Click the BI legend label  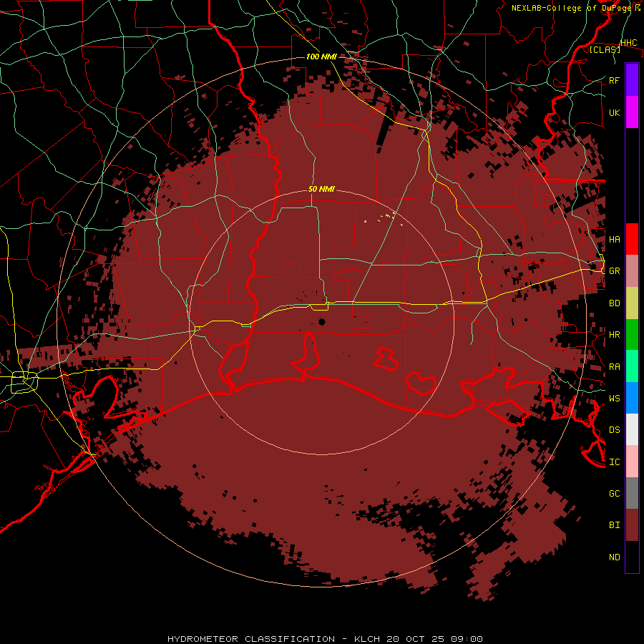[614, 525]
